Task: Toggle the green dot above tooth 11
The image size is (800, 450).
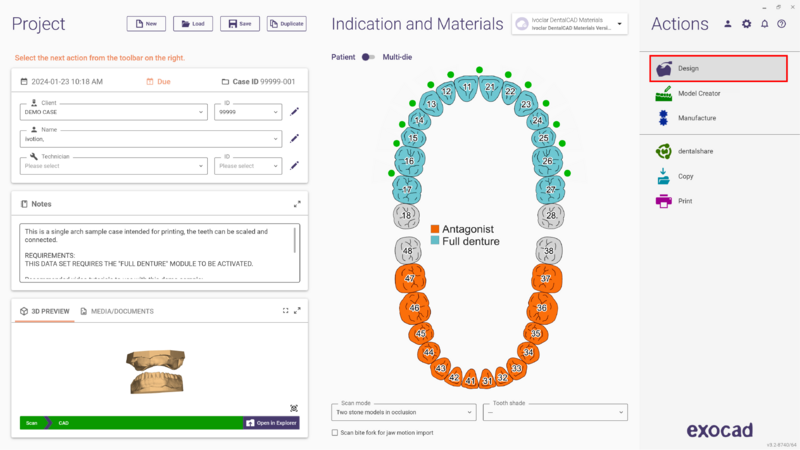Action: [479, 70]
